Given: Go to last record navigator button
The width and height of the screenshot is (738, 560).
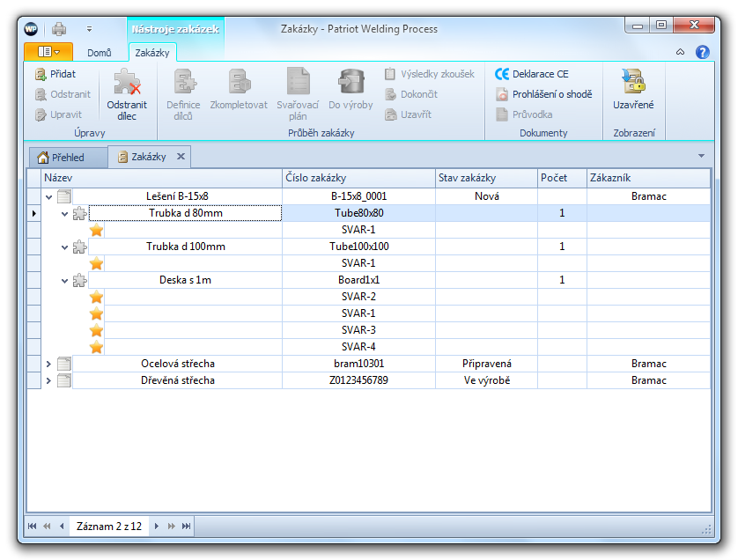Looking at the screenshot, I should click(187, 527).
